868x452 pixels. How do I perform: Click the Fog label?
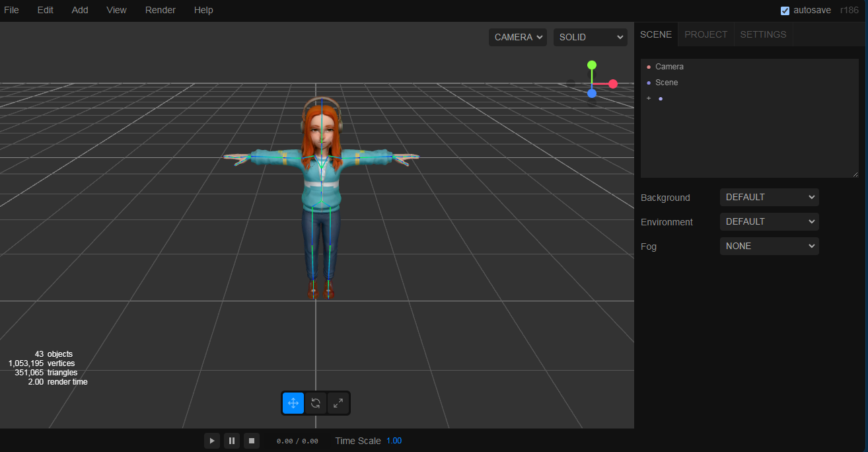649,246
